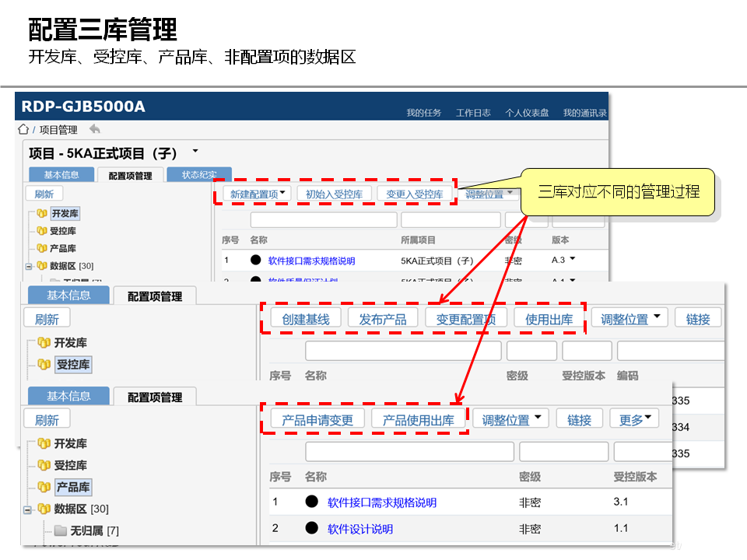Select 无归属 [7] in the tree

click(94, 530)
